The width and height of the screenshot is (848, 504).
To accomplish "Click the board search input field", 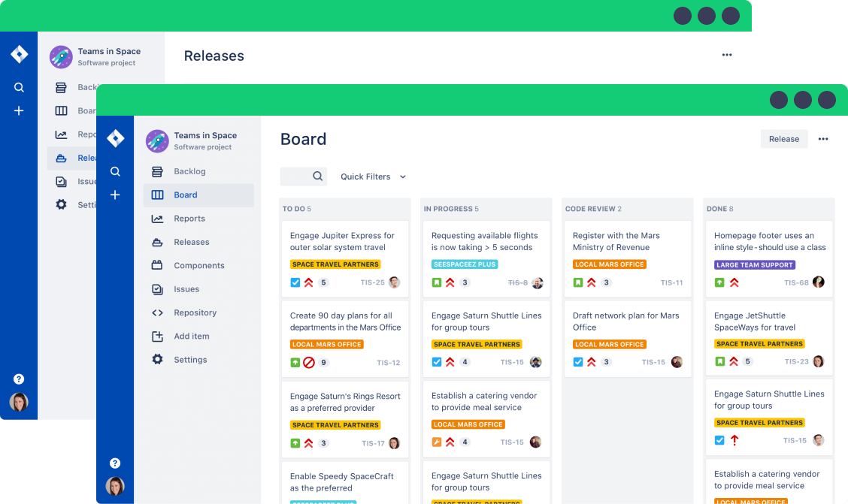I will (304, 176).
